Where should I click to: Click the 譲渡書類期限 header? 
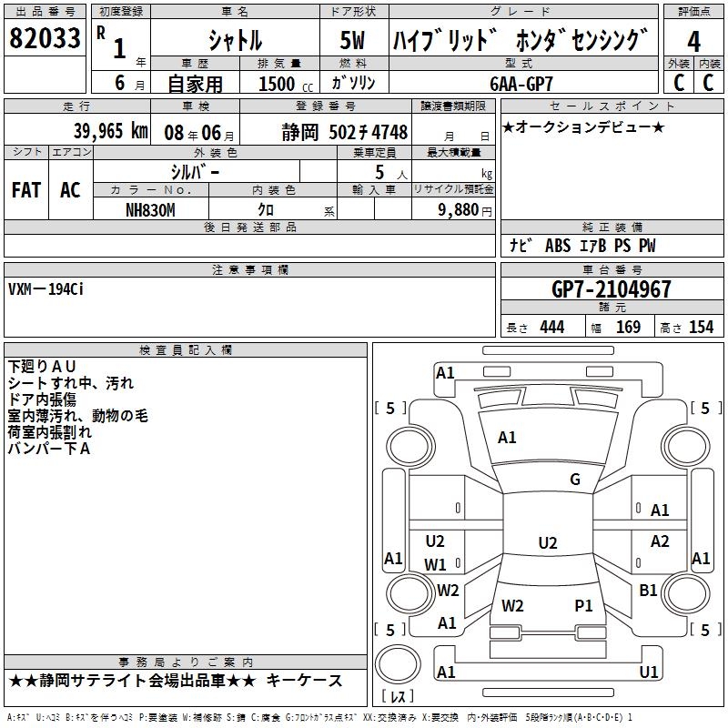pyautogui.click(x=453, y=106)
